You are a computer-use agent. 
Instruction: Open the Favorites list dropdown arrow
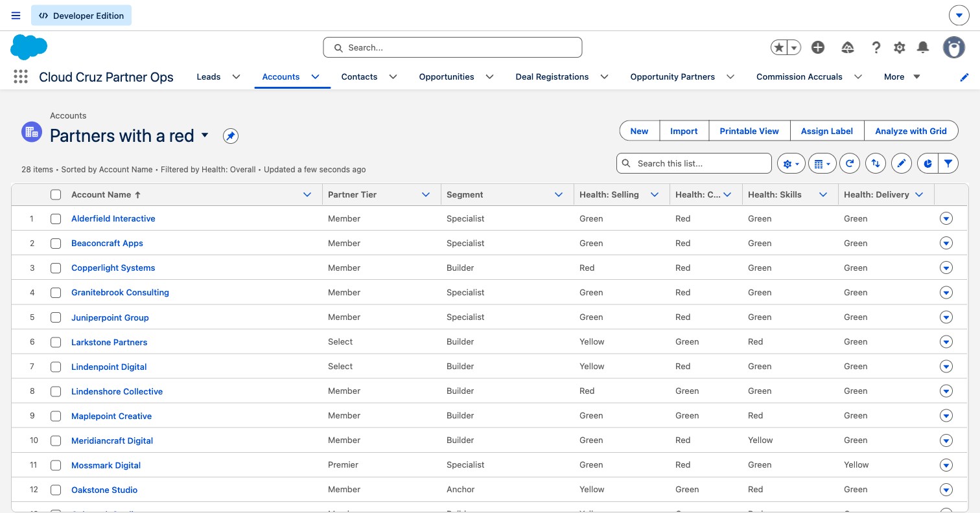pos(794,47)
